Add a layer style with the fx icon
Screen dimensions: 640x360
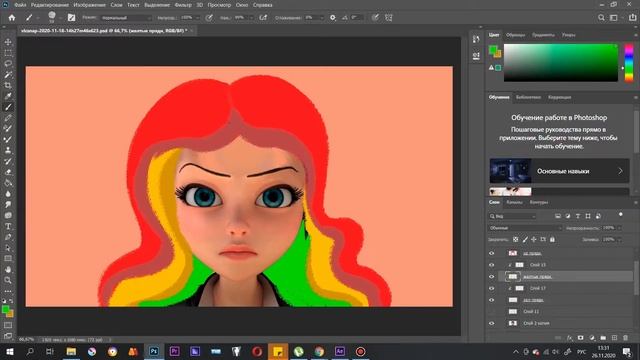pos(570,338)
